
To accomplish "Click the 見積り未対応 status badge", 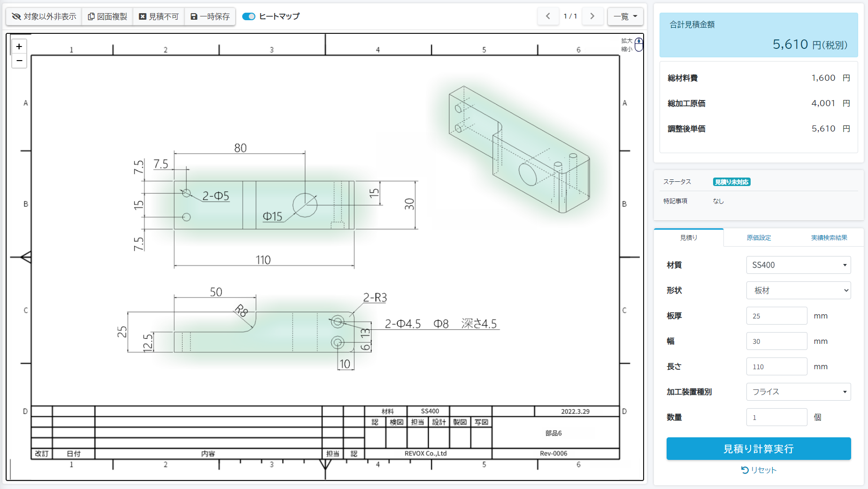I will click(731, 182).
